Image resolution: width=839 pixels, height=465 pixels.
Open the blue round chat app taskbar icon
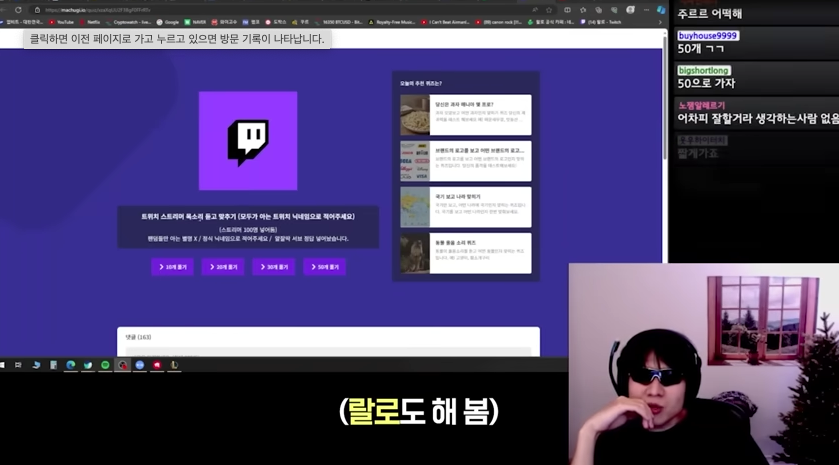pos(140,365)
